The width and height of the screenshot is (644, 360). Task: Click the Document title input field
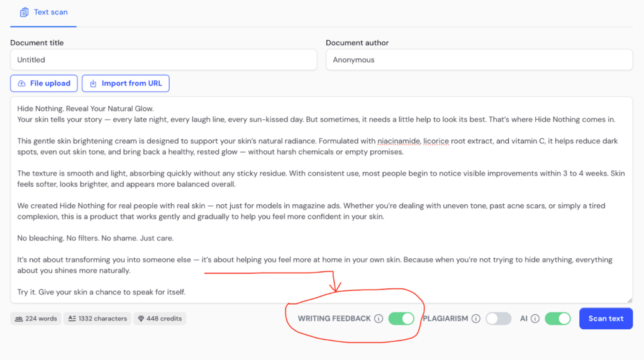(164, 60)
